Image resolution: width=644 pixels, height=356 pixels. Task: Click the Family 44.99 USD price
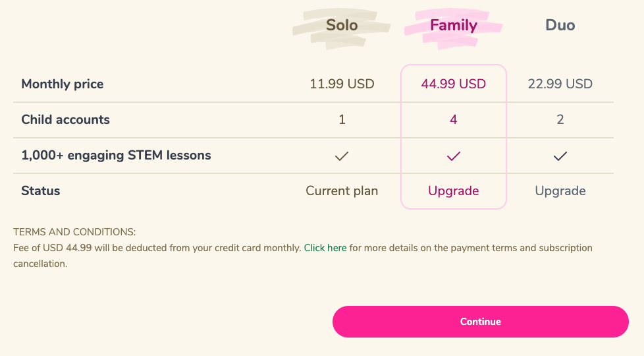(454, 84)
